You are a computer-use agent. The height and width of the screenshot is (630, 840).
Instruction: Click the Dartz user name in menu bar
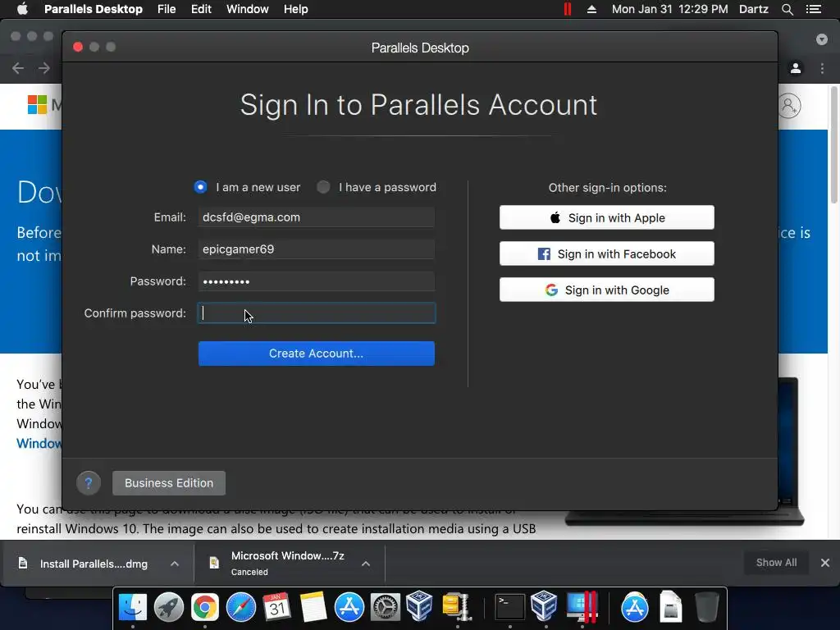click(753, 9)
